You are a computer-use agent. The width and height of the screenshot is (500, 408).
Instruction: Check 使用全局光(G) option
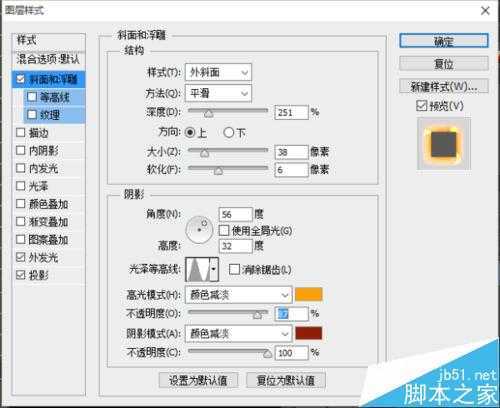click(x=224, y=230)
